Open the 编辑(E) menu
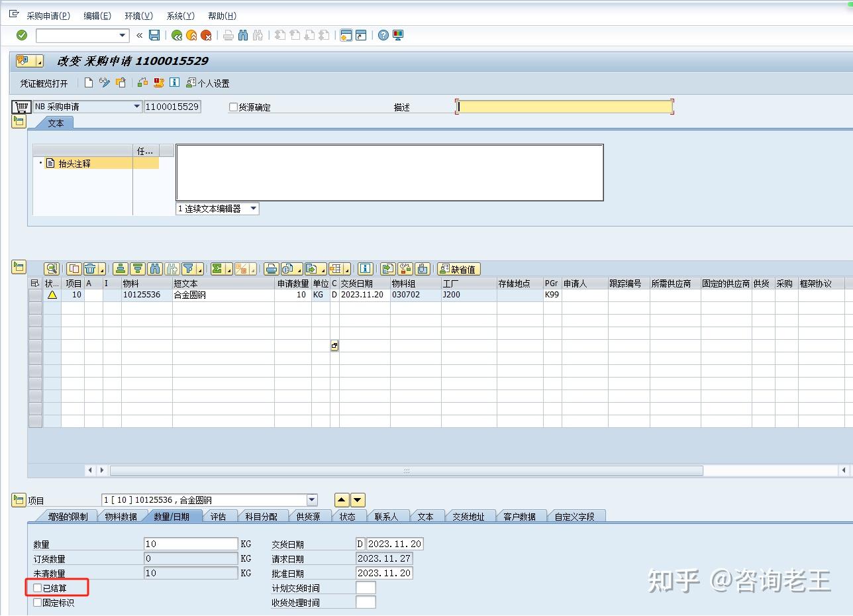The width and height of the screenshot is (853, 616). point(97,16)
